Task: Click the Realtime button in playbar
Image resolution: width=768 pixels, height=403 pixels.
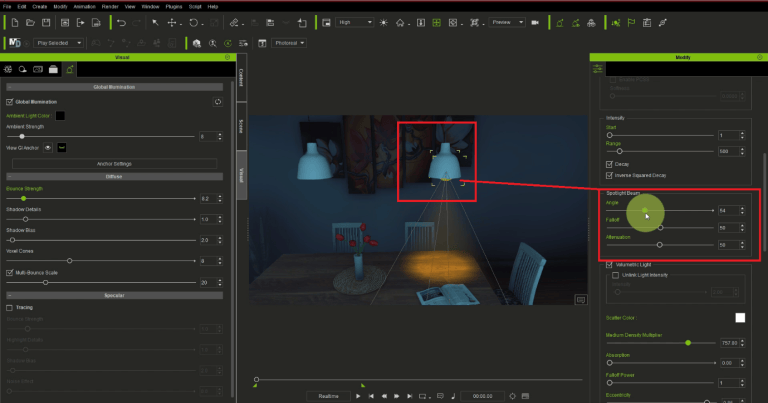Action: pos(328,396)
